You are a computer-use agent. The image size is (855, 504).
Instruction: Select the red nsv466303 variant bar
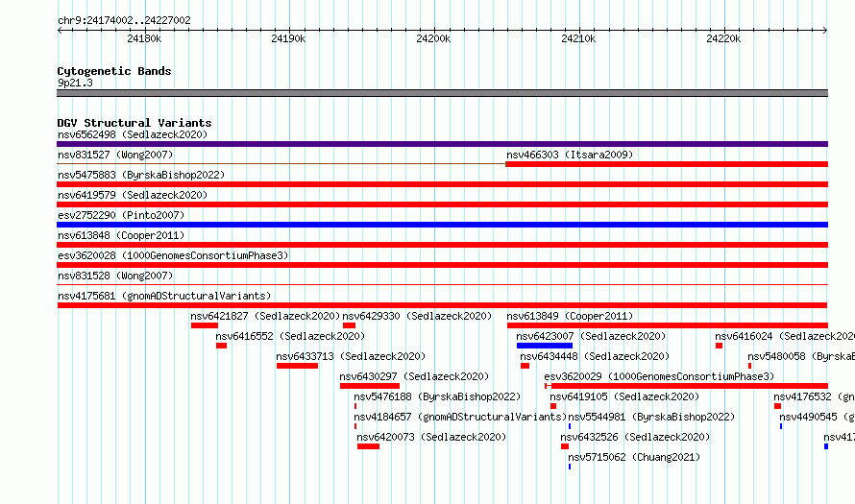click(x=667, y=164)
